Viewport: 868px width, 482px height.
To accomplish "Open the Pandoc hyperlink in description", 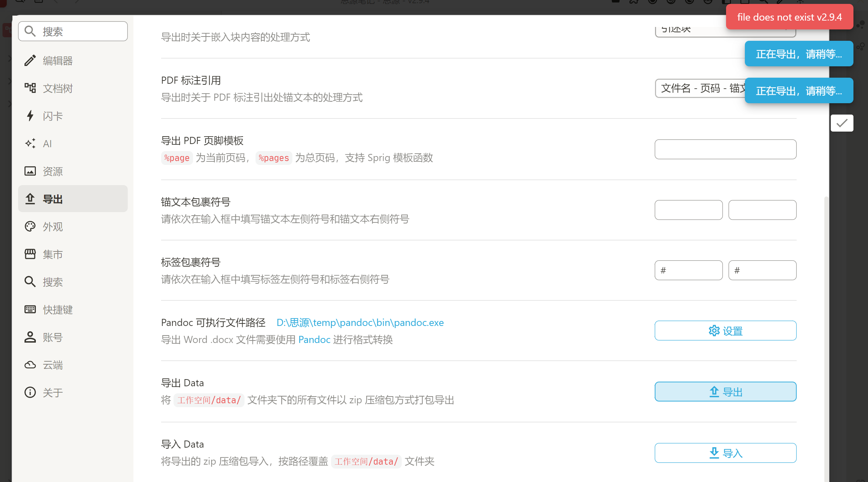I will tap(314, 340).
